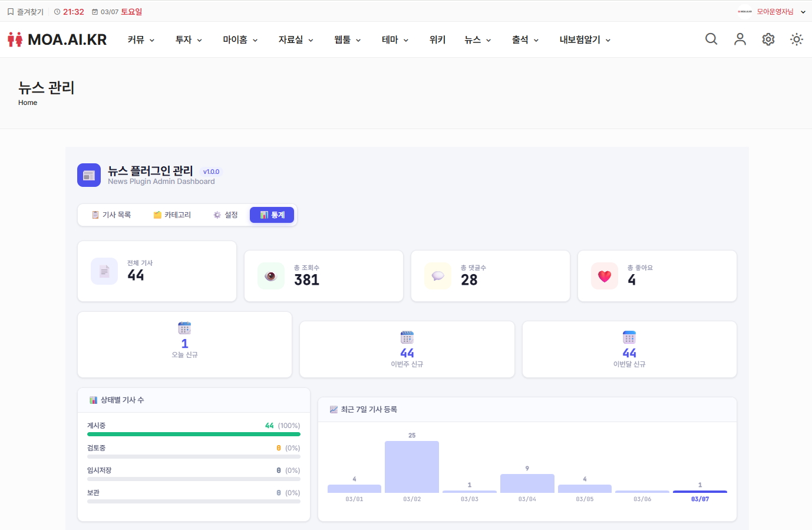Open the search magnifier icon
Screen dimensions: 812x530
coord(711,39)
